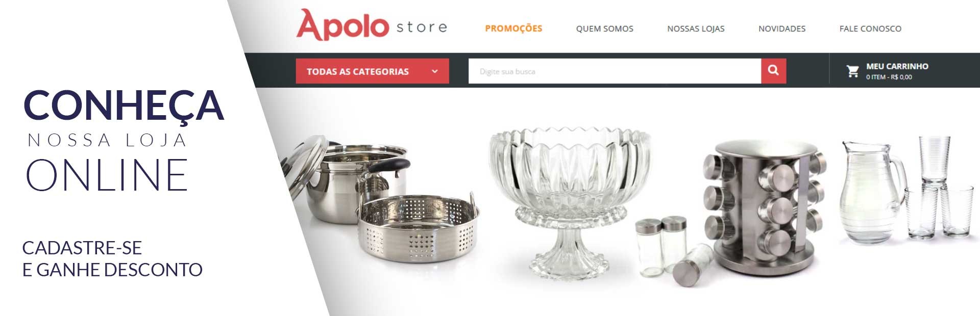This screenshot has height=316, width=980.
Task: Select the glass pitcher and cups image
Action: click(906, 190)
